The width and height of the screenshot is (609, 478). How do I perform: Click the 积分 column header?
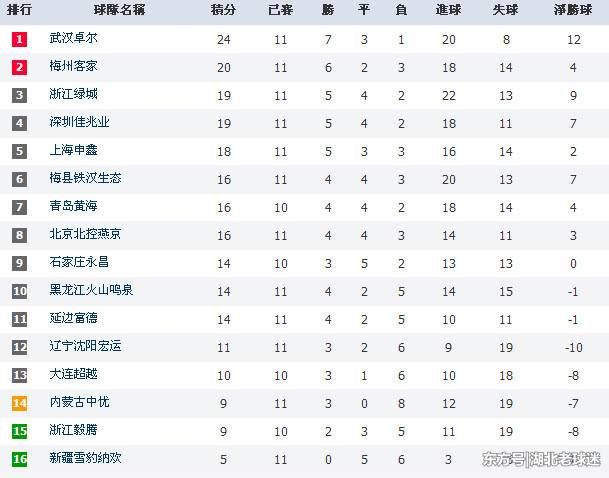point(223,11)
